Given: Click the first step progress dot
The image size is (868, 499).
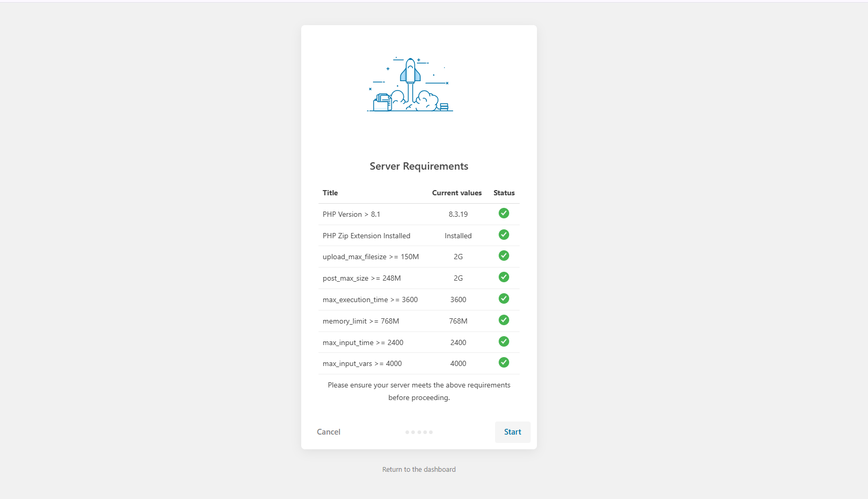Looking at the screenshot, I should tap(407, 433).
